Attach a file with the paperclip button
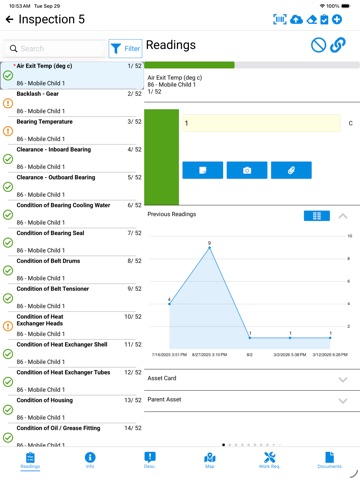Screen dimensions: 360x480 tap(291, 170)
